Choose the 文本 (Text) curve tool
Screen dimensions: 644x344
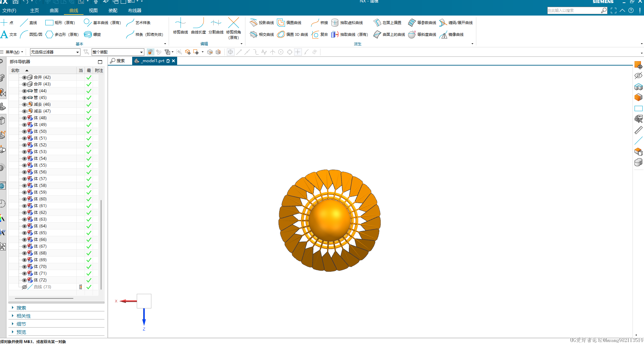[9, 34]
